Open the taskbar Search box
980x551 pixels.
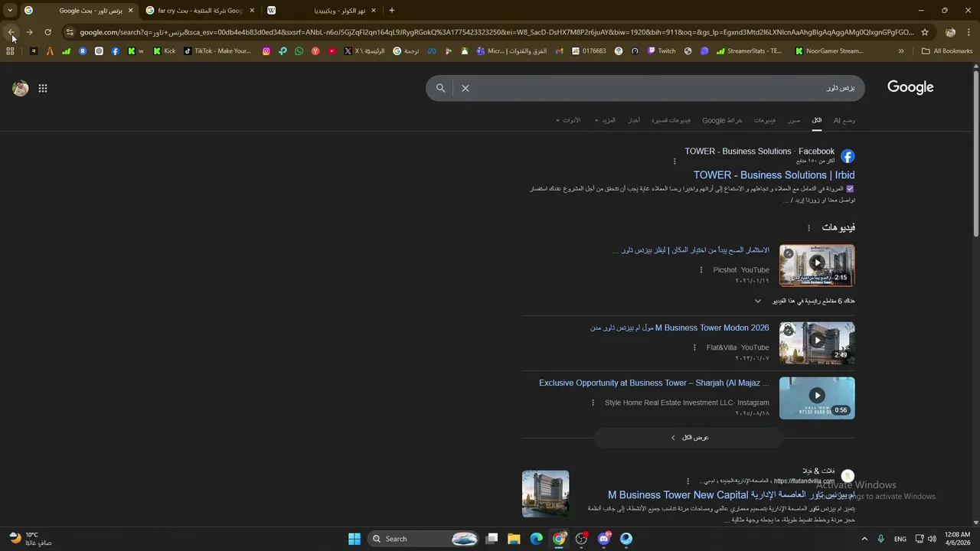[x=423, y=539]
